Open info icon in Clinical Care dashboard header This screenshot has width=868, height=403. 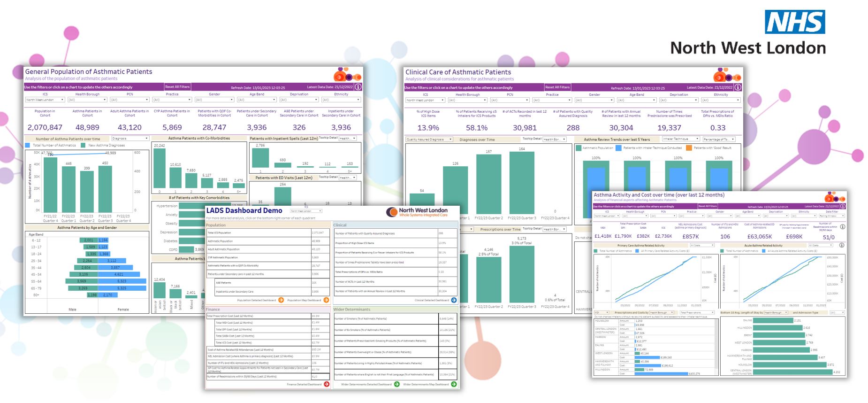point(738,87)
